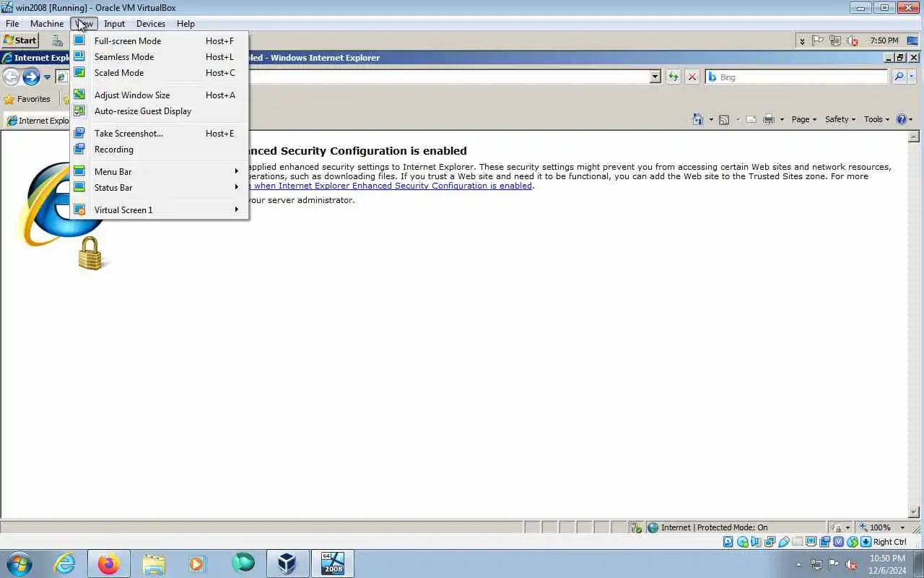The height and width of the screenshot is (578, 924).
Task: Click Adjust Window Size entry
Action: tap(160, 95)
